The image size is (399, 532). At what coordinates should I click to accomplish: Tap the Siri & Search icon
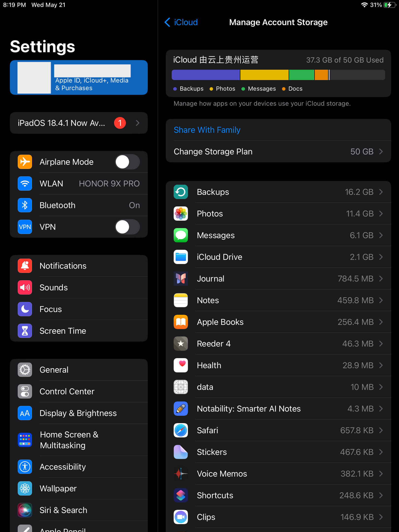click(25, 510)
